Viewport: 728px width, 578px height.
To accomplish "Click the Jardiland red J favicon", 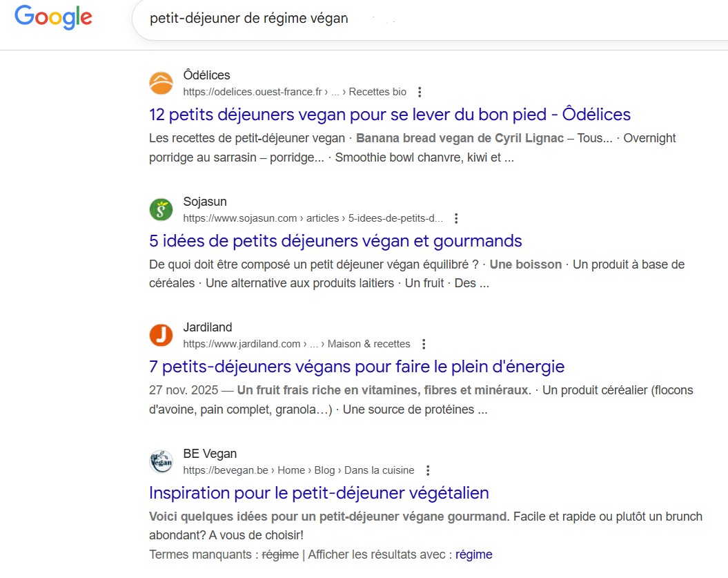I will tap(161, 335).
